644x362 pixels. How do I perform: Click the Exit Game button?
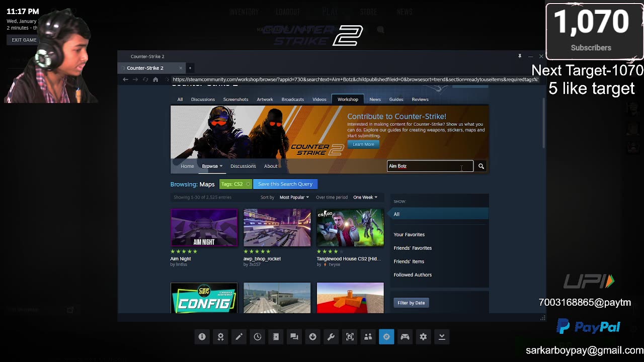click(24, 40)
